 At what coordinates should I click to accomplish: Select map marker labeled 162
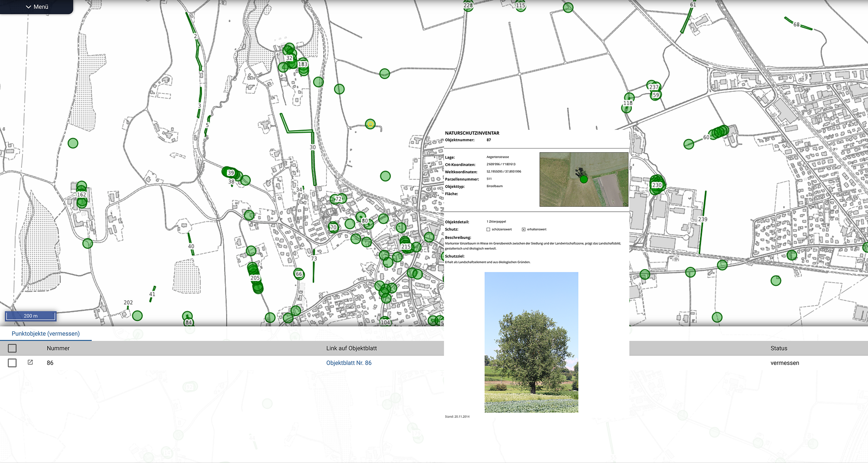pyautogui.click(x=81, y=195)
